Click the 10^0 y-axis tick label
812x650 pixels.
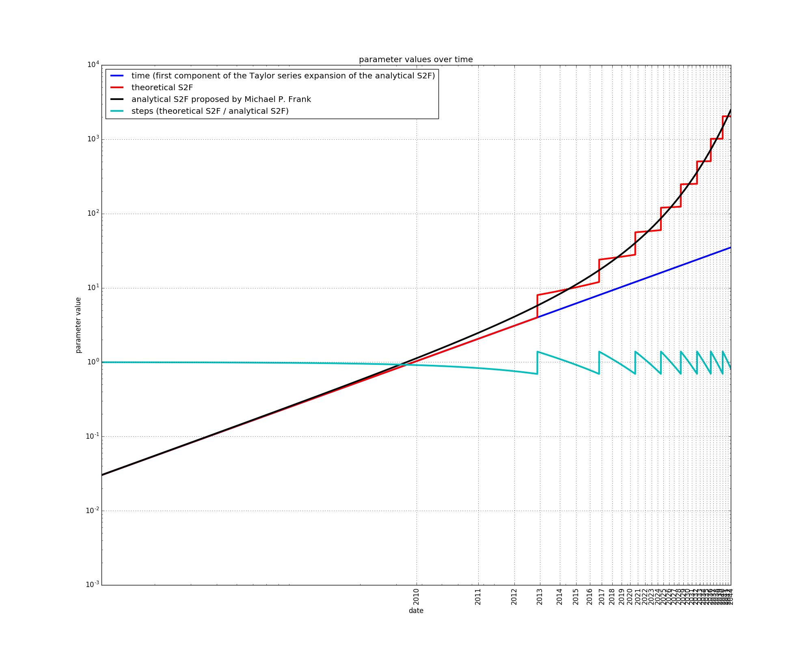93,362
